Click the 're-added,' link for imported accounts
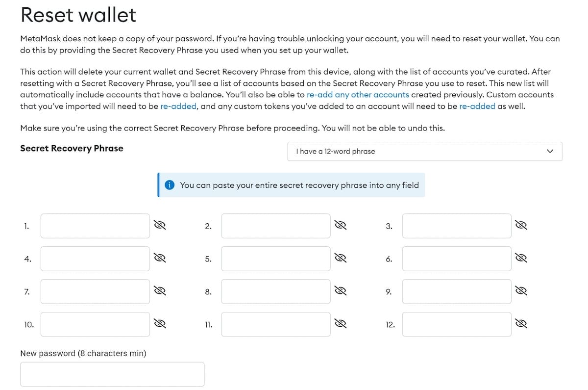588x390 pixels. click(x=179, y=106)
